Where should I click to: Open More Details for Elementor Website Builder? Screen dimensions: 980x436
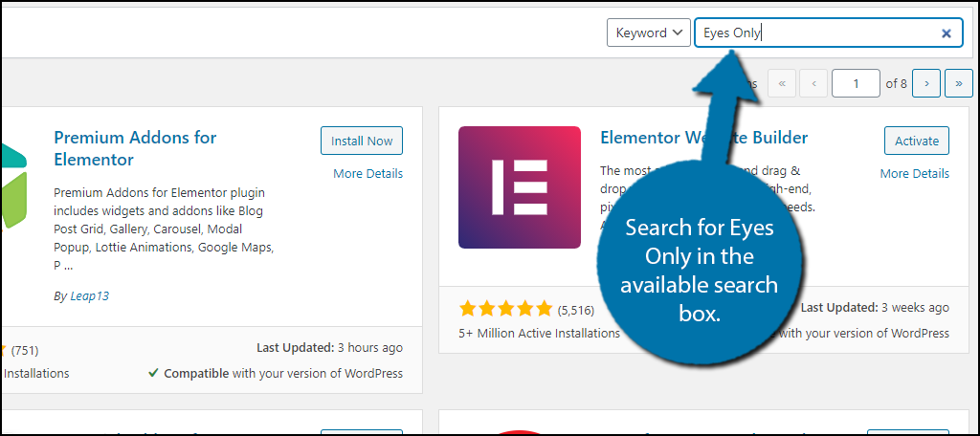[x=914, y=174]
